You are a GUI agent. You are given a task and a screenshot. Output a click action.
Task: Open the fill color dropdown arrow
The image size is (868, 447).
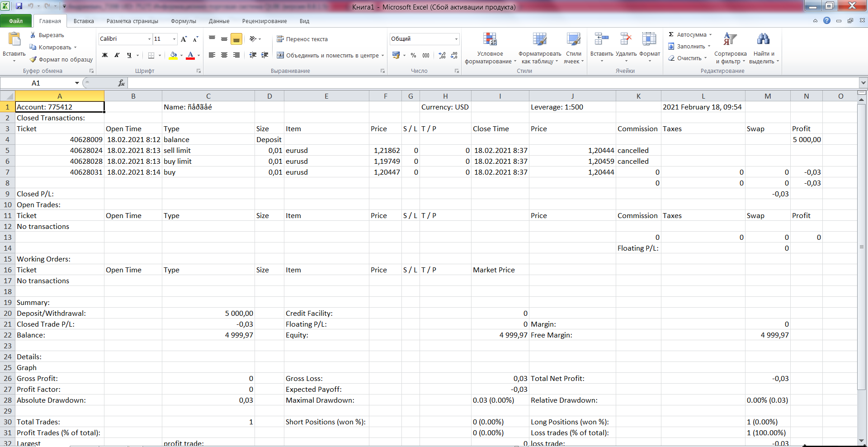tap(181, 56)
